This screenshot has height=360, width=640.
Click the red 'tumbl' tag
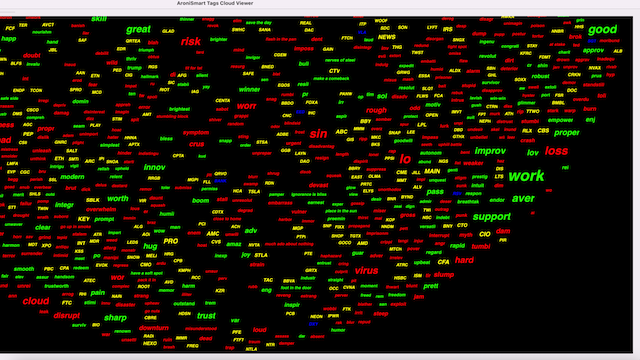coord(480,247)
